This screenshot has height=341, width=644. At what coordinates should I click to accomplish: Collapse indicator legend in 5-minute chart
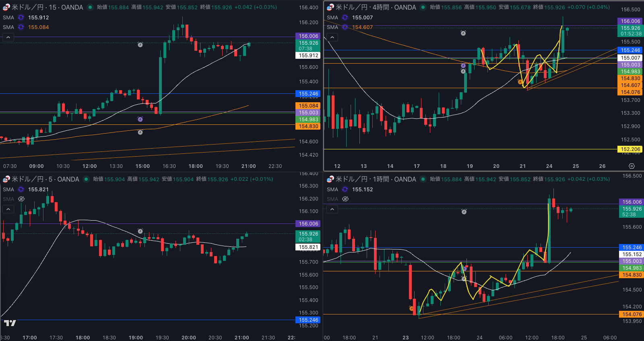(x=8, y=209)
